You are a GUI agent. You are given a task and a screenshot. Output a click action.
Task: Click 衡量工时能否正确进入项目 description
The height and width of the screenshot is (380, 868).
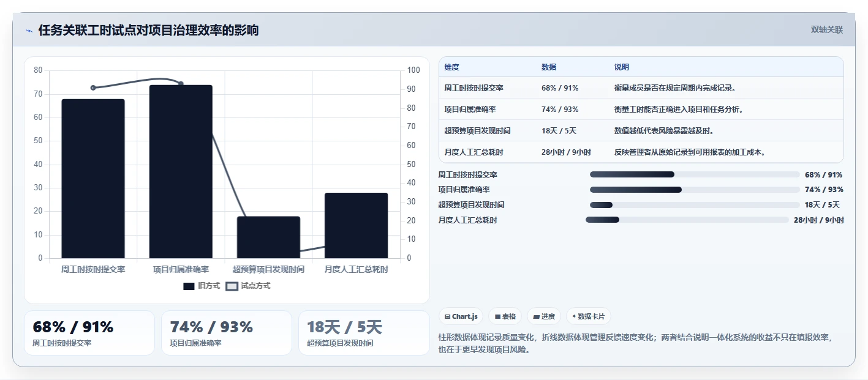(679, 110)
